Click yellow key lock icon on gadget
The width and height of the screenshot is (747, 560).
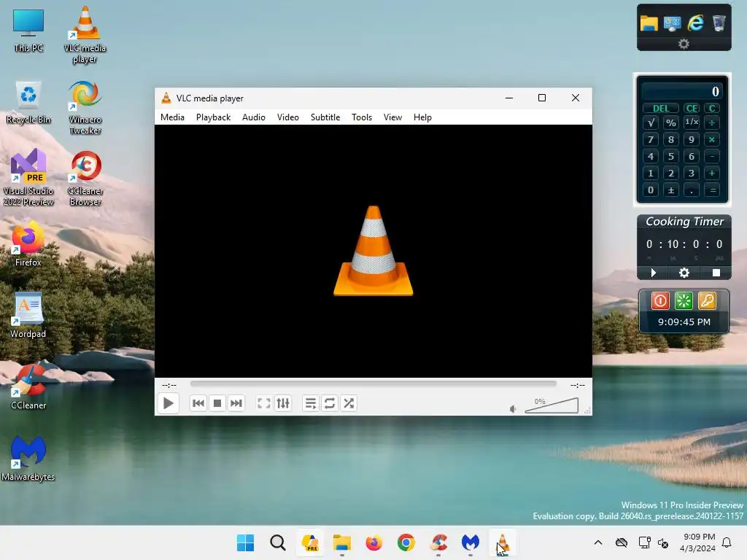point(707,301)
